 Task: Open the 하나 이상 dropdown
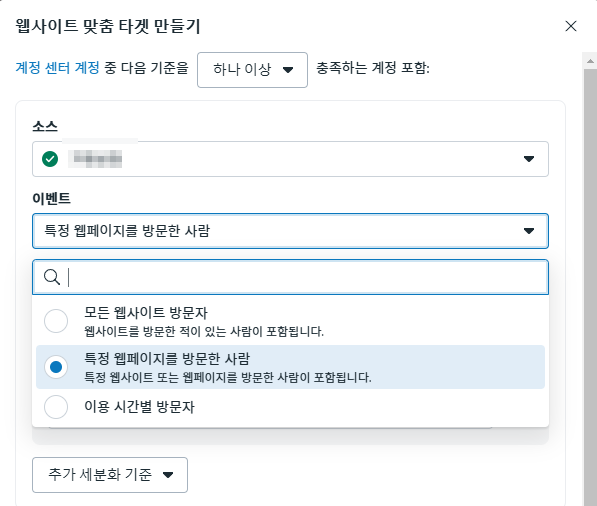coord(252,70)
